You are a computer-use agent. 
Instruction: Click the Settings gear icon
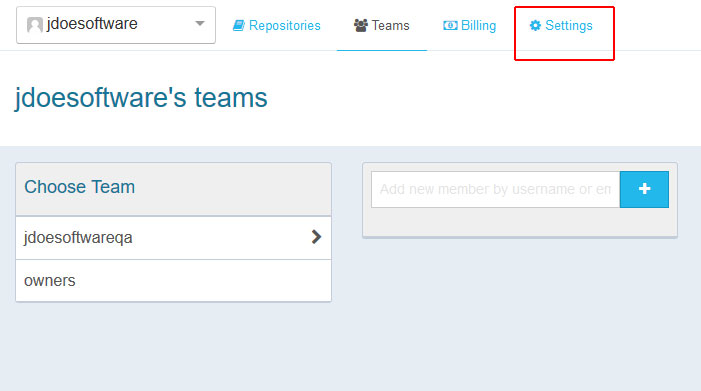pyautogui.click(x=535, y=25)
